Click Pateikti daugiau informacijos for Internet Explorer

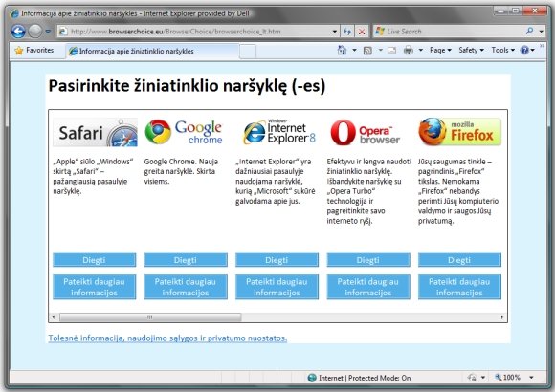pos(277,287)
